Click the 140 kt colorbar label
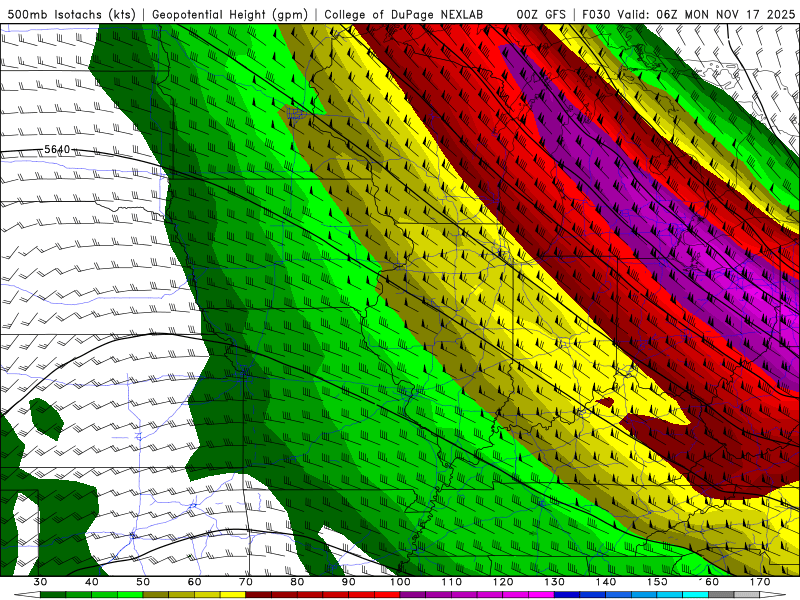The image size is (800, 600). pyautogui.click(x=606, y=582)
